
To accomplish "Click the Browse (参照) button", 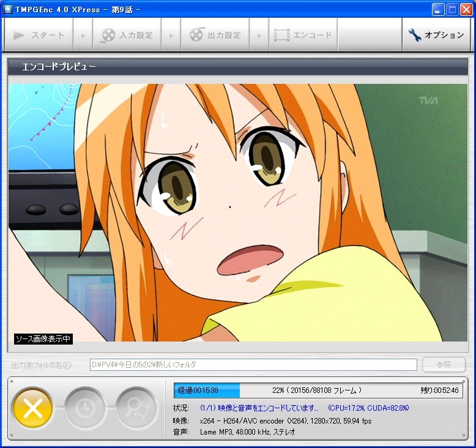I will pos(444,365).
